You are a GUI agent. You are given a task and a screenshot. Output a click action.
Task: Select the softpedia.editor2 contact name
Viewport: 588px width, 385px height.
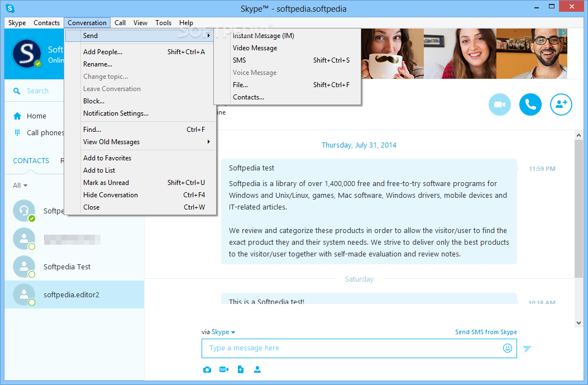tap(71, 294)
